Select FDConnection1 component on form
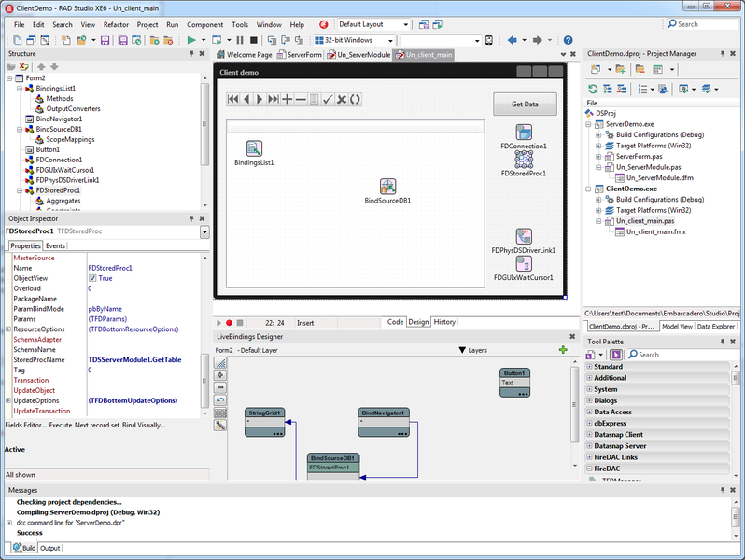745x560 pixels. pyautogui.click(x=524, y=133)
